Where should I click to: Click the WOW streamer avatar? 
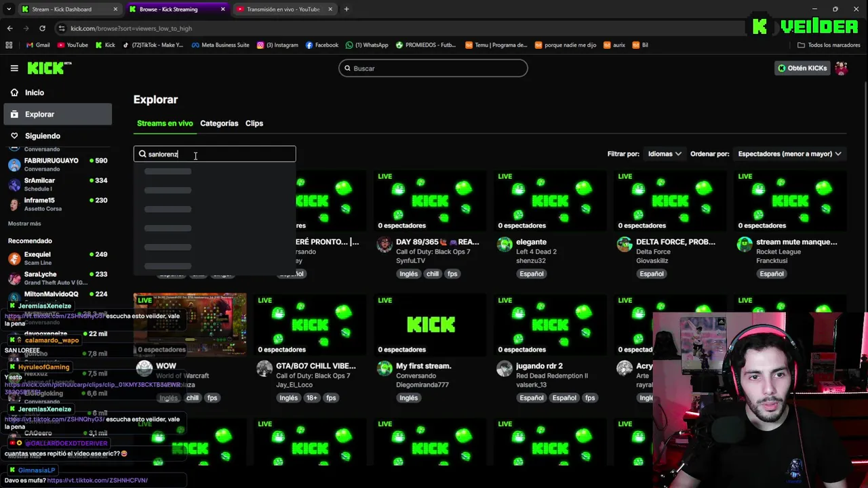point(144,368)
